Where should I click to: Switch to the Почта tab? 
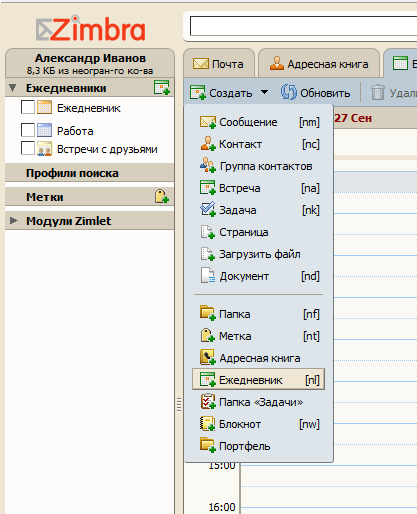[219, 63]
